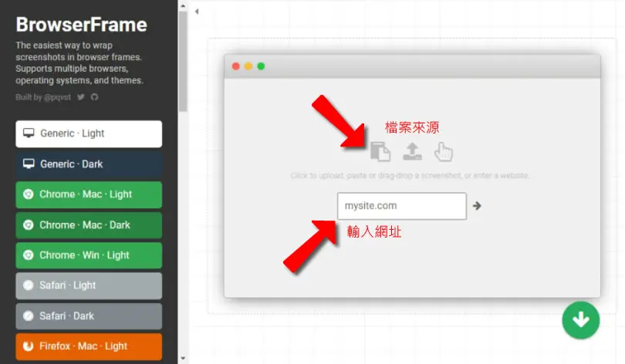Click the arrow next to the mysite.com field
The image size is (625, 364).
click(x=477, y=205)
